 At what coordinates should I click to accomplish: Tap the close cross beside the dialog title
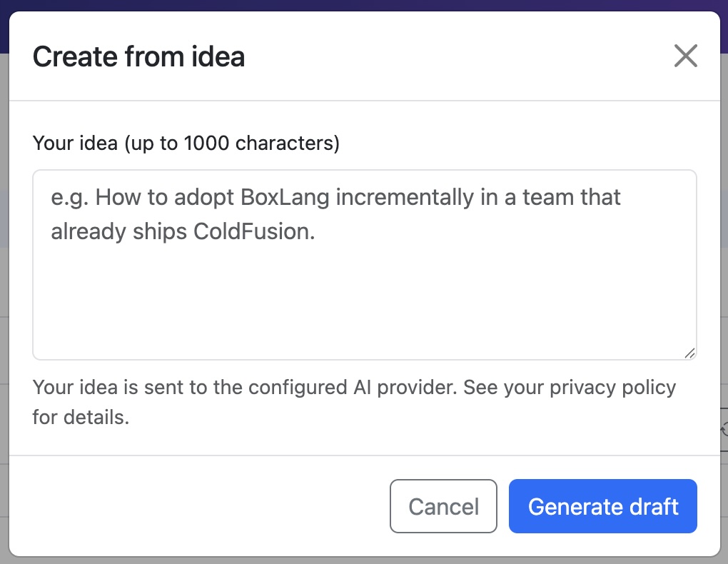(x=685, y=56)
